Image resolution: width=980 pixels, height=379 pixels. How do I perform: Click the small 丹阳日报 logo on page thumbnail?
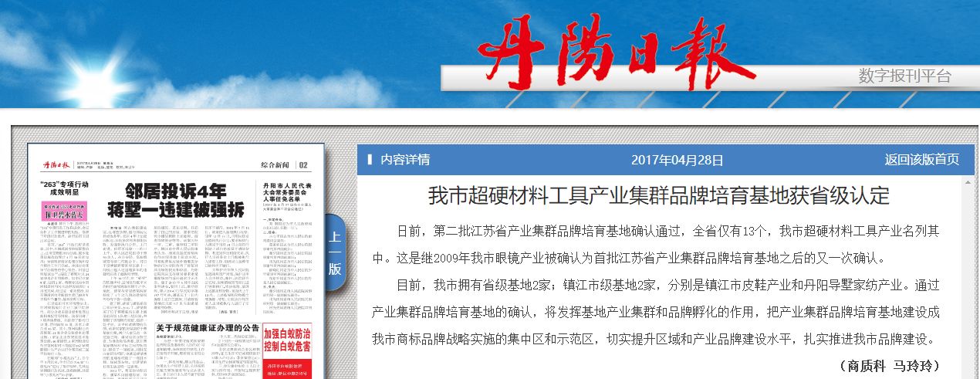tap(55, 164)
